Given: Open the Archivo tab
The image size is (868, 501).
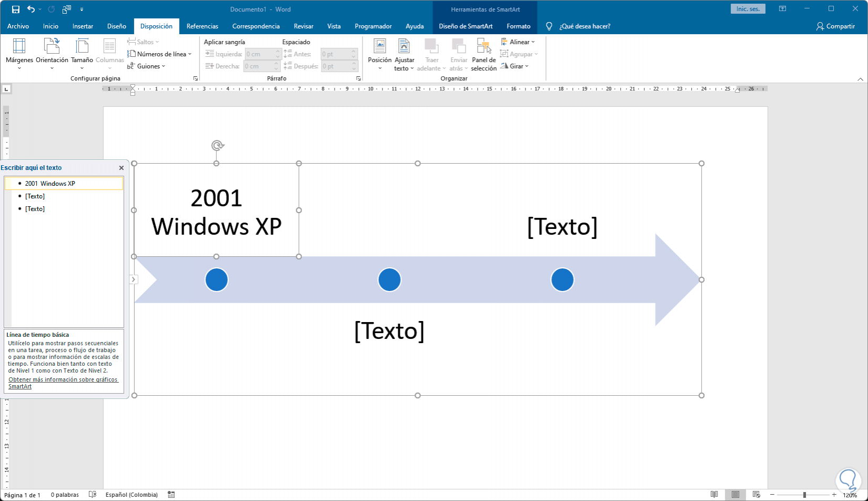Looking at the screenshot, I should click(x=18, y=26).
